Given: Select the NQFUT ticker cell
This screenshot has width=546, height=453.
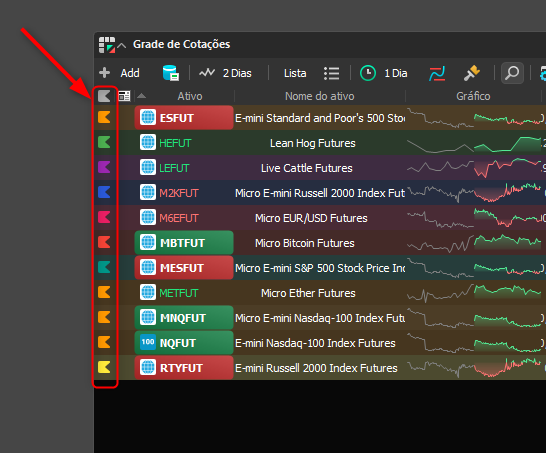Looking at the screenshot, I should point(184,343).
